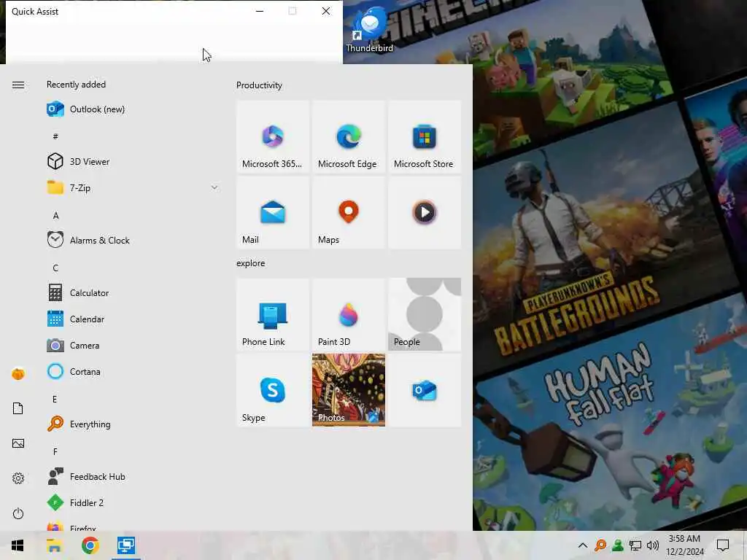Viewport: 747px width, 560px height.
Task: Open Settings gear in Start sidebar
Action: (x=18, y=478)
